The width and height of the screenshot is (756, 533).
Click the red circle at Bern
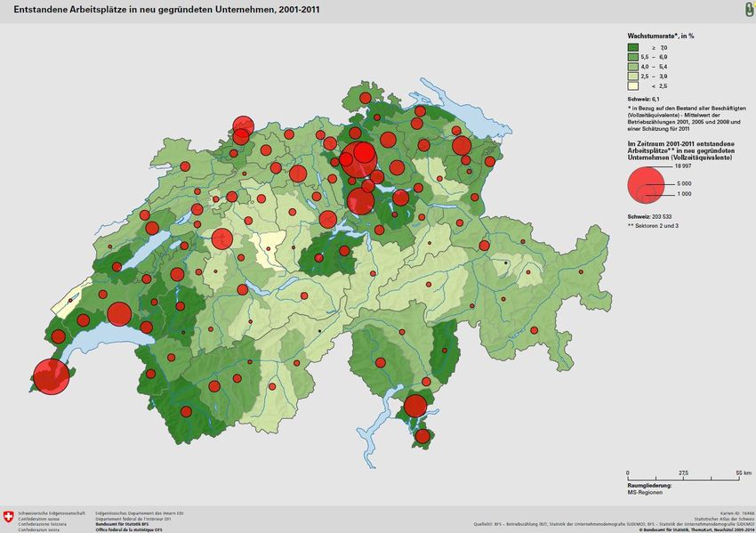(x=221, y=238)
